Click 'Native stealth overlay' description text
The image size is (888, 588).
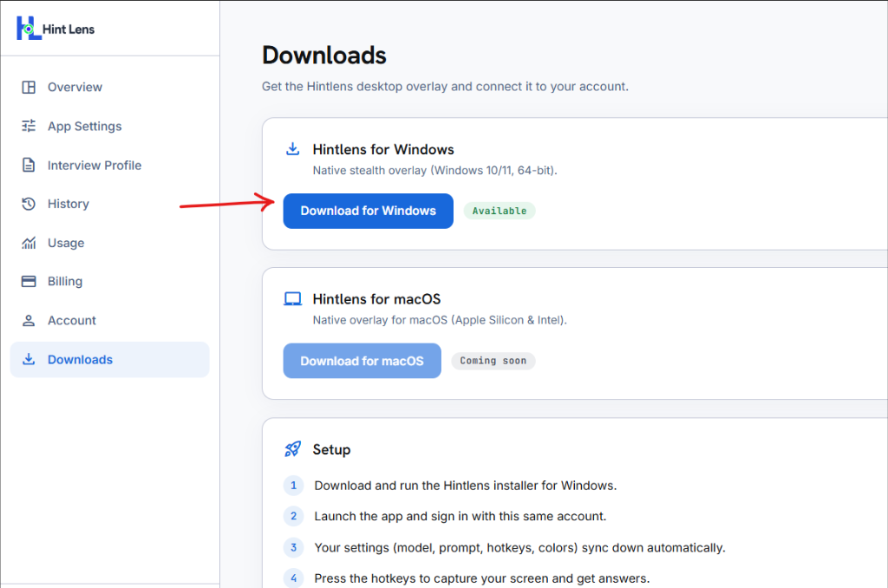pos(435,171)
